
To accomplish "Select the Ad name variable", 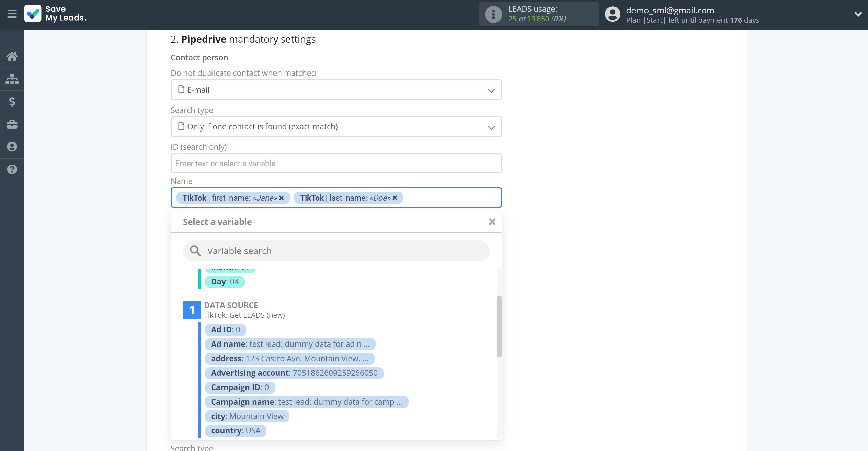I will tap(290, 344).
